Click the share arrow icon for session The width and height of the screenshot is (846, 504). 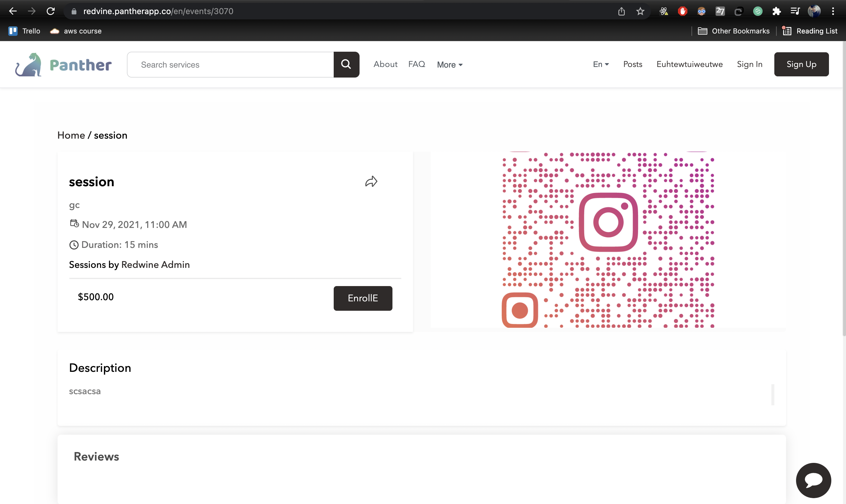pos(371,181)
